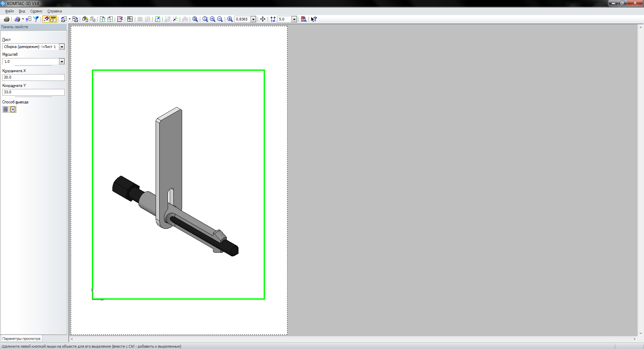The image size is (644, 349).
Task: Select the first Способ вывода option button
Action: point(6,109)
